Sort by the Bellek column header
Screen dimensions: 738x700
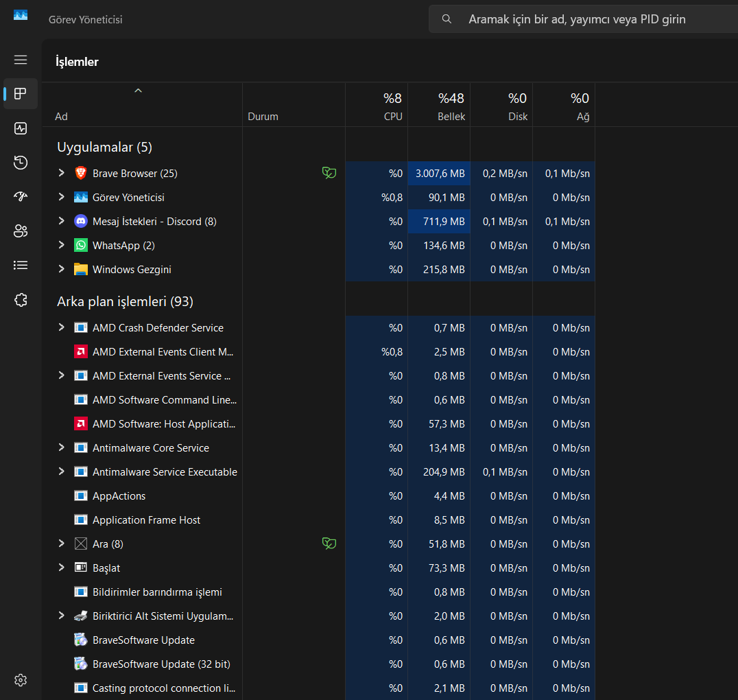pyautogui.click(x=439, y=105)
